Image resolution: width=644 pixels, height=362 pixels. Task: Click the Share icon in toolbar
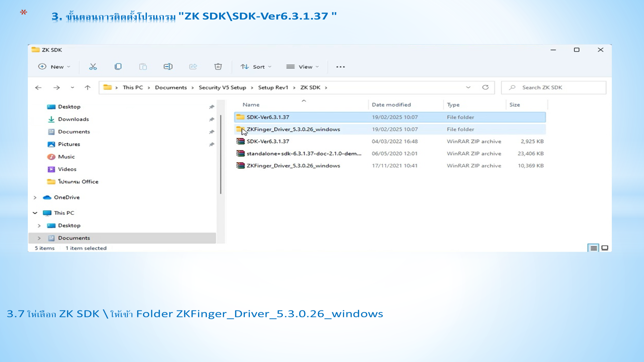[x=193, y=67]
